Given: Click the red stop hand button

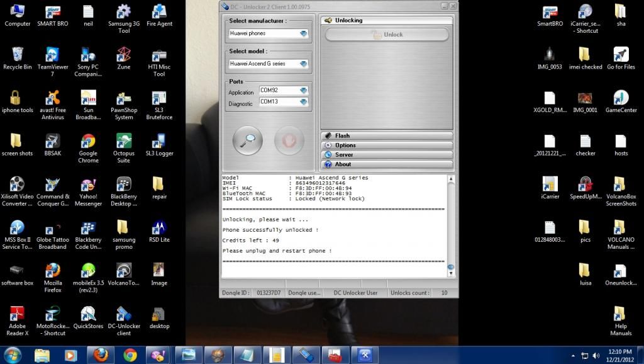Looking at the screenshot, I should point(289,140).
